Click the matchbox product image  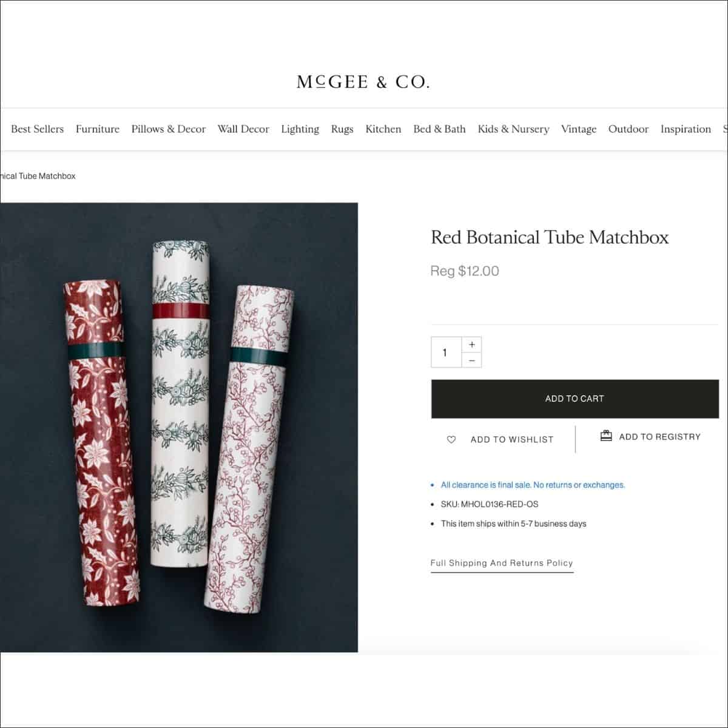179,427
